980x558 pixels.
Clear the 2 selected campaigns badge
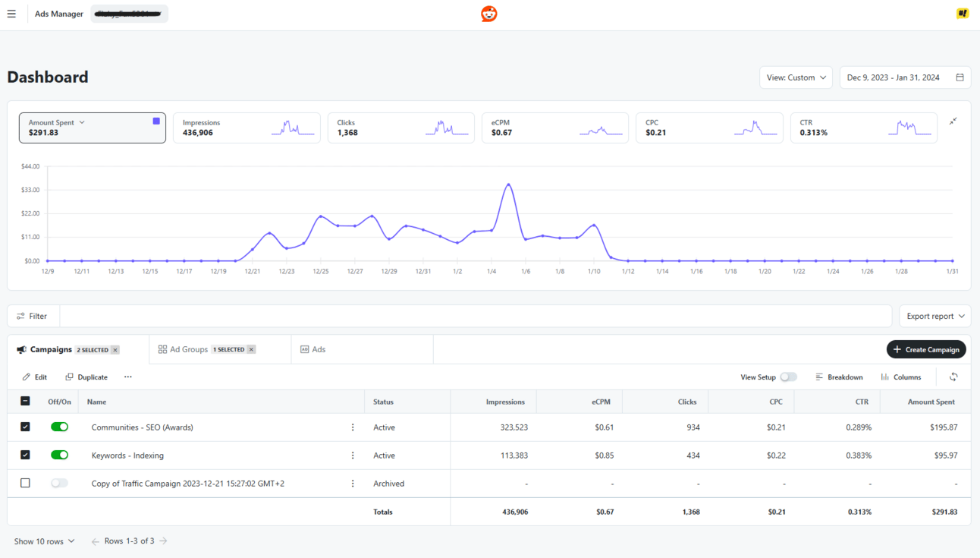click(115, 350)
